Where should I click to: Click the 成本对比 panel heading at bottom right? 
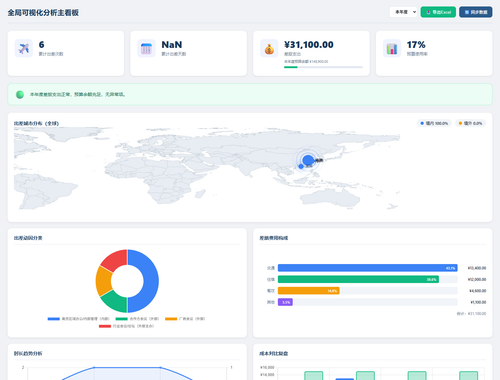[274, 353]
